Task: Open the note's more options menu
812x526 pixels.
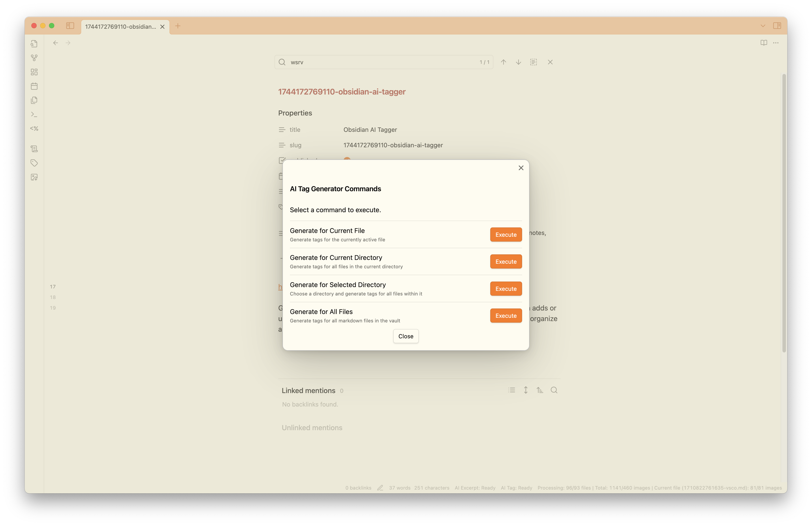Action: pyautogui.click(x=776, y=43)
